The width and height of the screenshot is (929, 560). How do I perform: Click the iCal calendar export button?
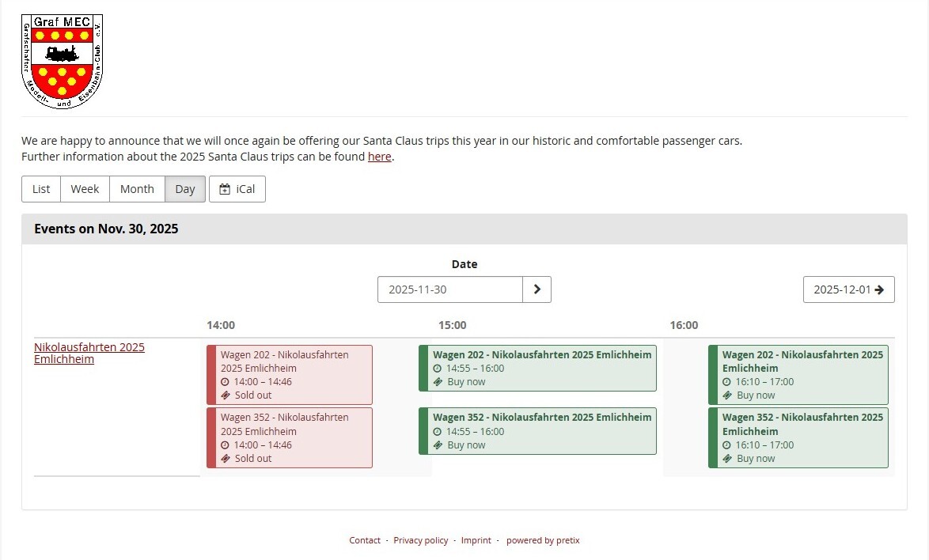click(237, 189)
